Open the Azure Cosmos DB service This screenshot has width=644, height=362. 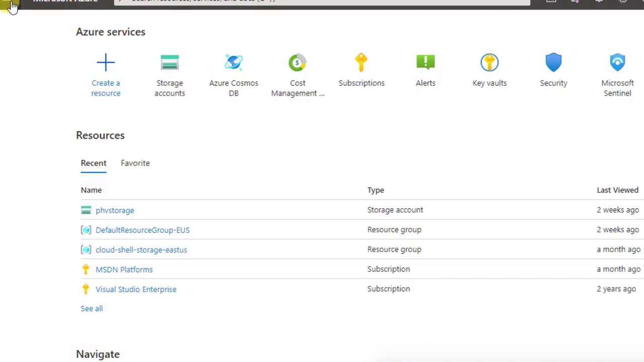[x=233, y=75]
